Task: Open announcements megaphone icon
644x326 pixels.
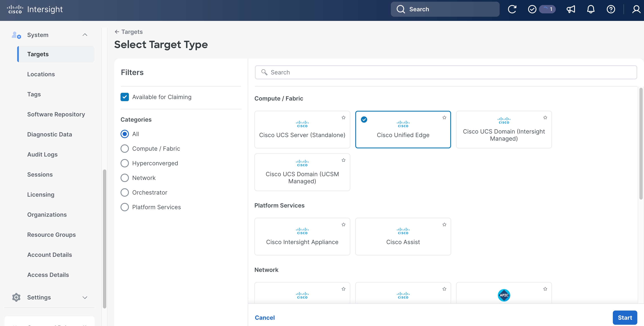Action: point(571,9)
